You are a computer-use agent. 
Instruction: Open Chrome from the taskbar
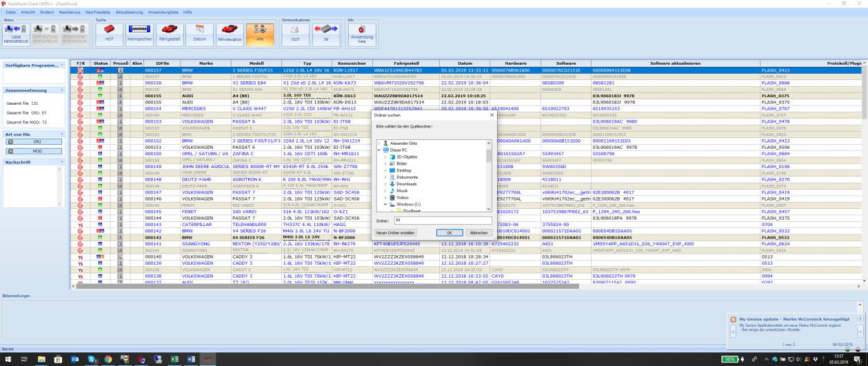click(108, 360)
